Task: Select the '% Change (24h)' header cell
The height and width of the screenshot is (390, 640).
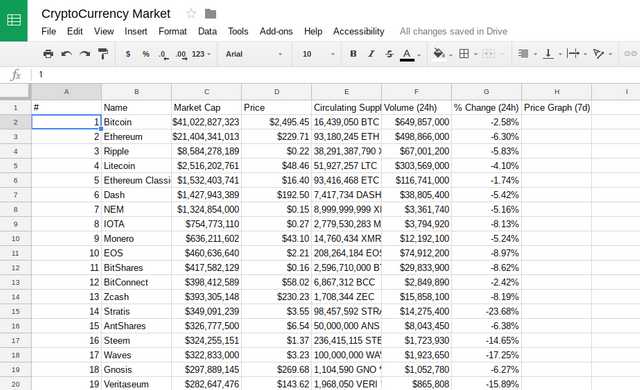Action: (487, 108)
